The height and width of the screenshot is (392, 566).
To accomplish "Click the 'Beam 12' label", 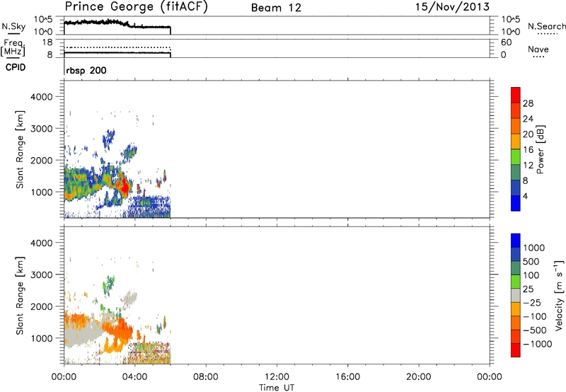I will (x=276, y=8).
